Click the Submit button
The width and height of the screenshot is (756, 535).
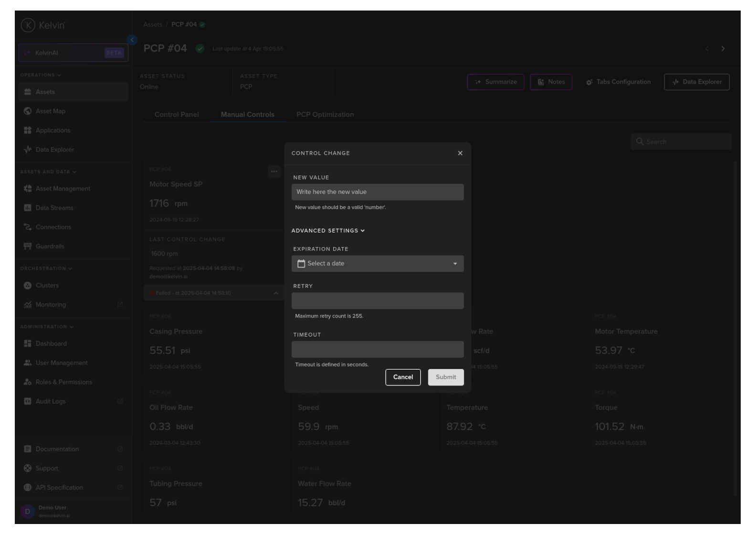pos(446,377)
